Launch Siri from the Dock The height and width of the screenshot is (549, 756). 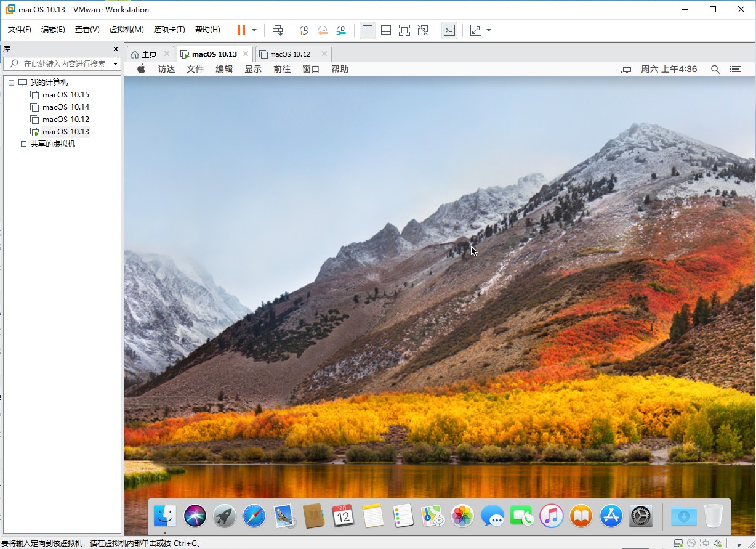(195, 516)
